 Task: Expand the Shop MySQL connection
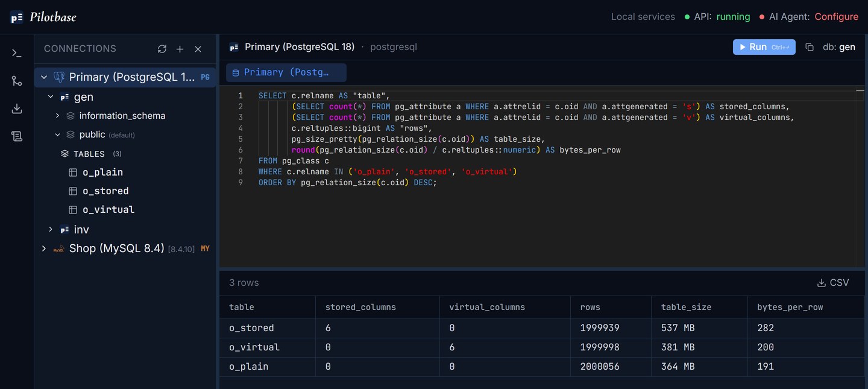(x=44, y=248)
